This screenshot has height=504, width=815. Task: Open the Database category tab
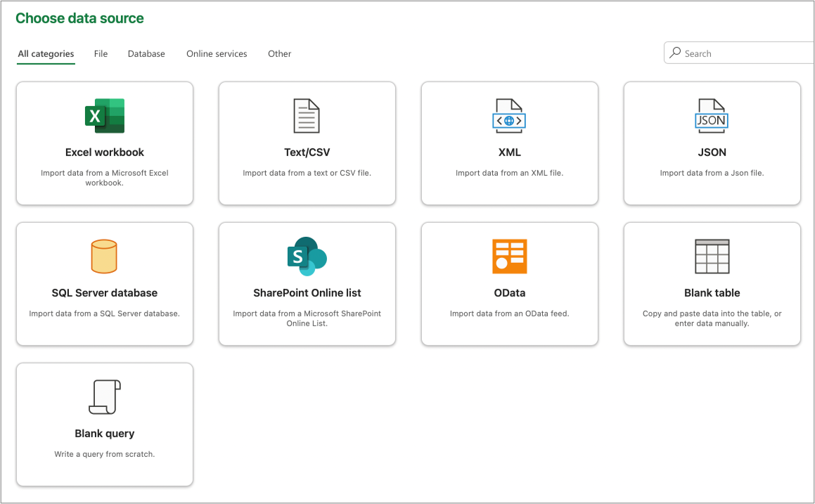[146, 53]
